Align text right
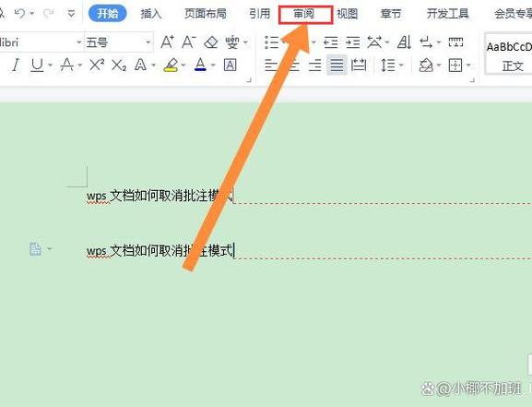This screenshot has width=532, height=407. click(314, 65)
